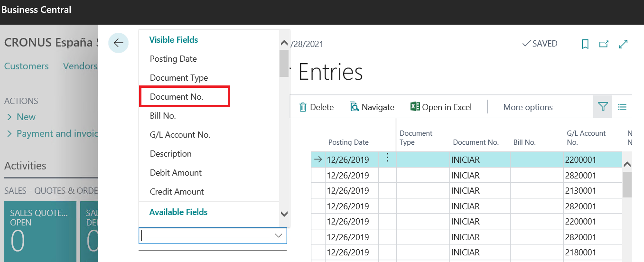Sort by Posting Date column header
Image resolution: width=644 pixels, height=262 pixels.
pos(348,142)
